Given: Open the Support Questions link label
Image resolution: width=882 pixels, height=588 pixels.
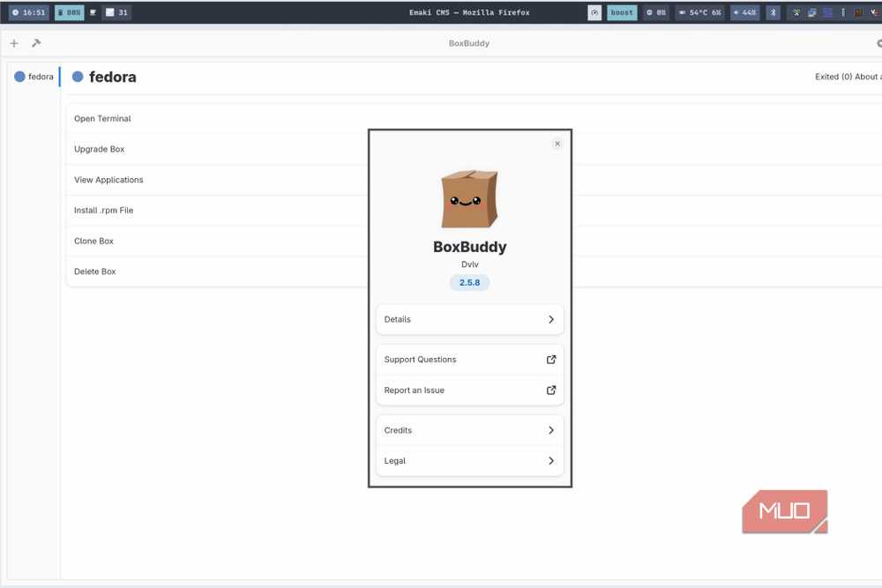Looking at the screenshot, I should [x=420, y=359].
